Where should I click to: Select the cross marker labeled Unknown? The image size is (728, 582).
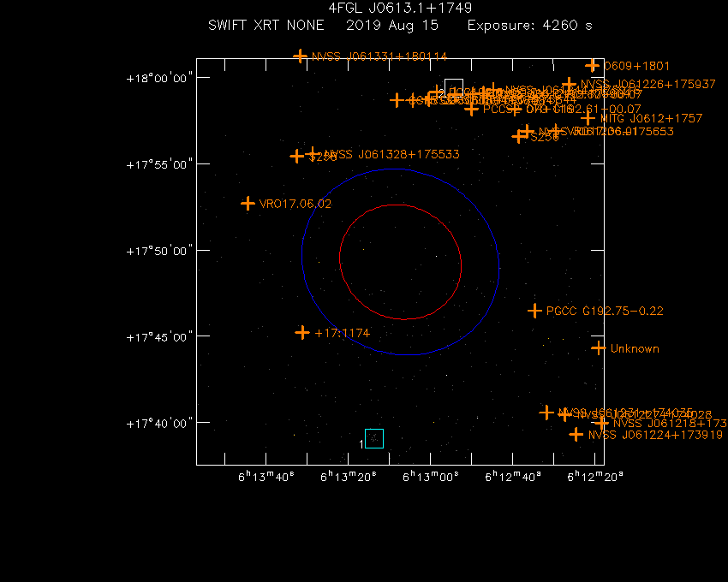tap(599, 347)
